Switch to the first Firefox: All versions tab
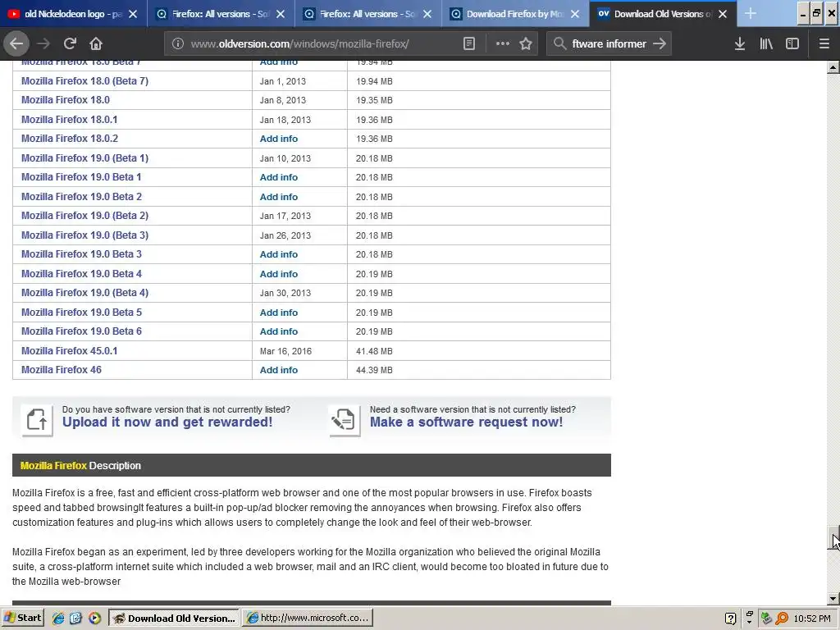This screenshot has height=630, width=840. (220, 14)
